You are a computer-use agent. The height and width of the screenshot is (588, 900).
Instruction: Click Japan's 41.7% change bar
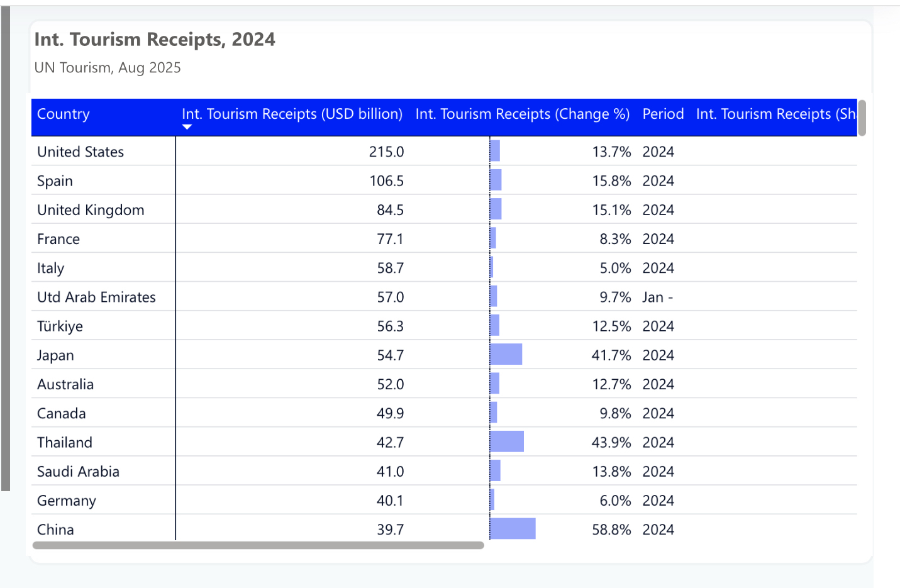click(x=506, y=355)
